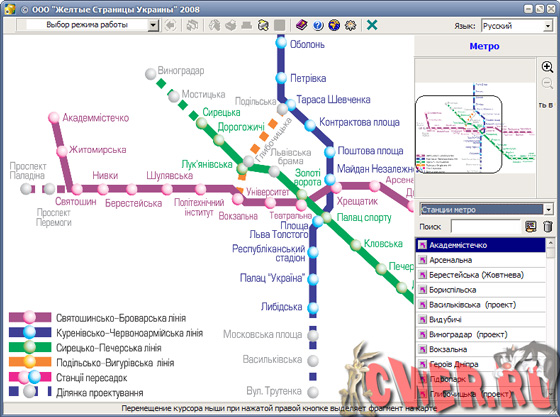The height and width of the screenshot is (417, 560).
Task: Select 'Вокзальна' in the stations list
Action: pos(481,350)
